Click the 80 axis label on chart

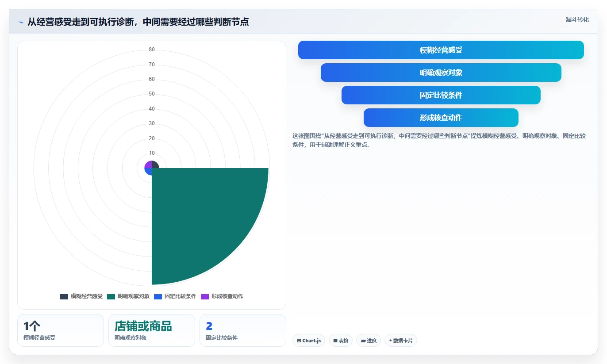pos(152,50)
